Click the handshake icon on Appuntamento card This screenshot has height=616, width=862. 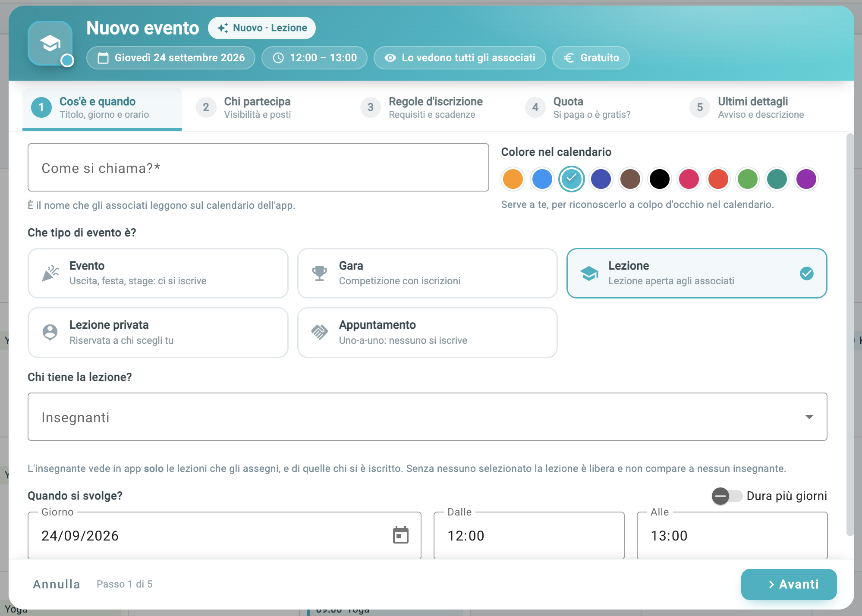click(x=320, y=332)
